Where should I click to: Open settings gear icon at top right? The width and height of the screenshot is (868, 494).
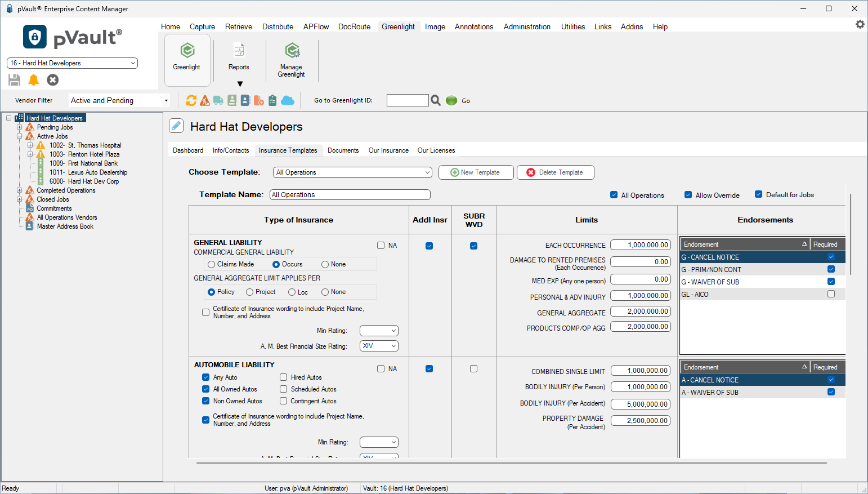tap(860, 24)
